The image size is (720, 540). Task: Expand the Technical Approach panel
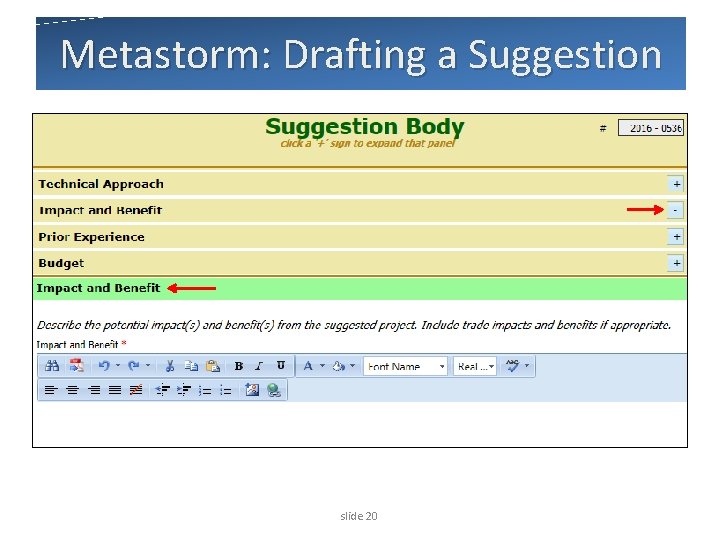[x=676, y=184]
